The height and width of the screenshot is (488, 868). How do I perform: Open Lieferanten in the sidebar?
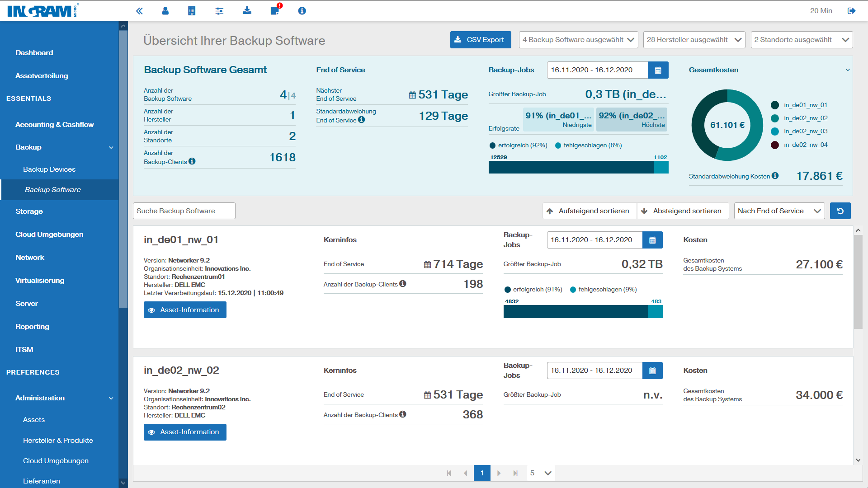pos(41,481)
